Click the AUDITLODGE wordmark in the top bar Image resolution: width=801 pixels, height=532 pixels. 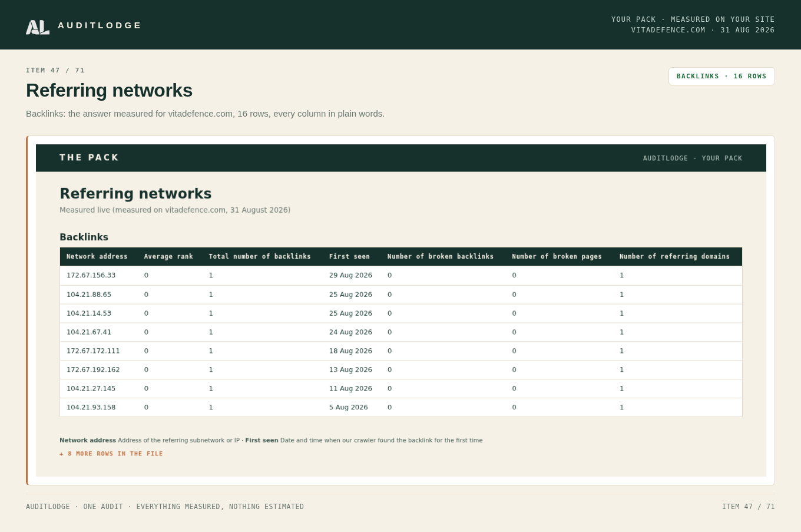(100, 25)
